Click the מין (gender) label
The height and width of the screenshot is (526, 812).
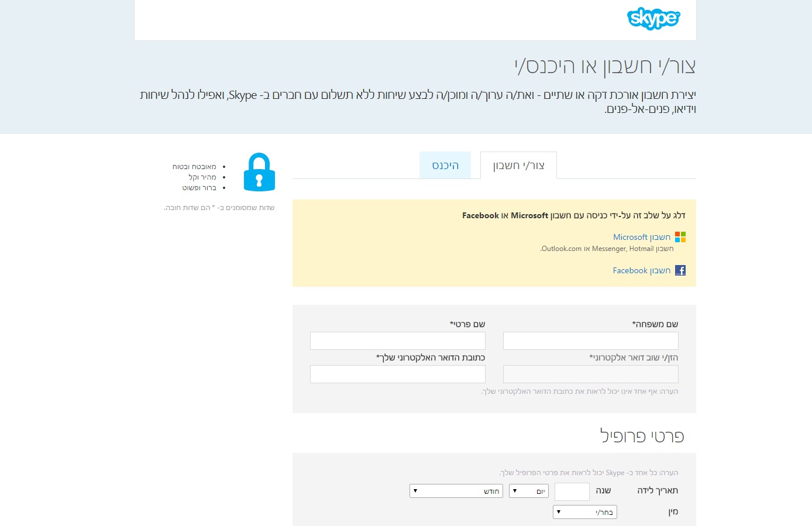673,512
